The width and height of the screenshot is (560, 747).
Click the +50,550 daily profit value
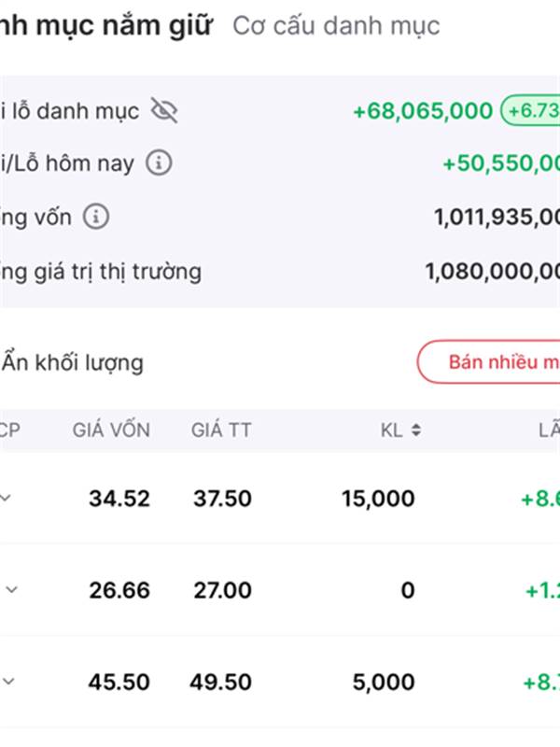[501, 163]
